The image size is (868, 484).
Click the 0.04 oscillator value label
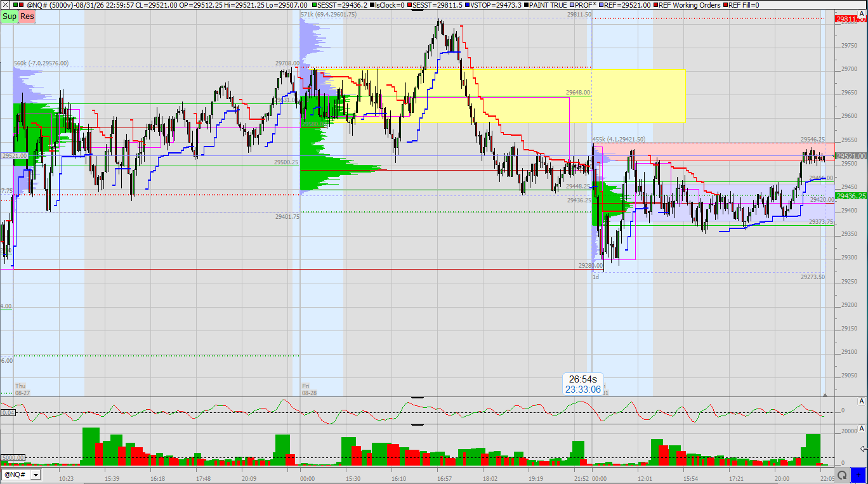click(x=8, y=412)
